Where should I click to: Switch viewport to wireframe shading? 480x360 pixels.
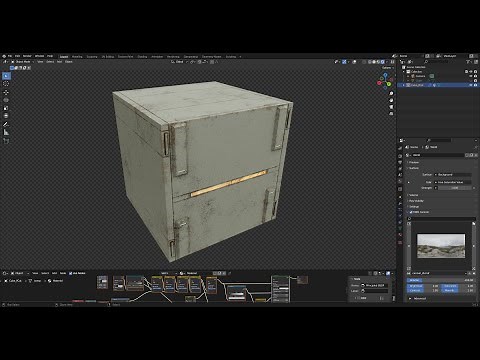click(x=370, y=62)
